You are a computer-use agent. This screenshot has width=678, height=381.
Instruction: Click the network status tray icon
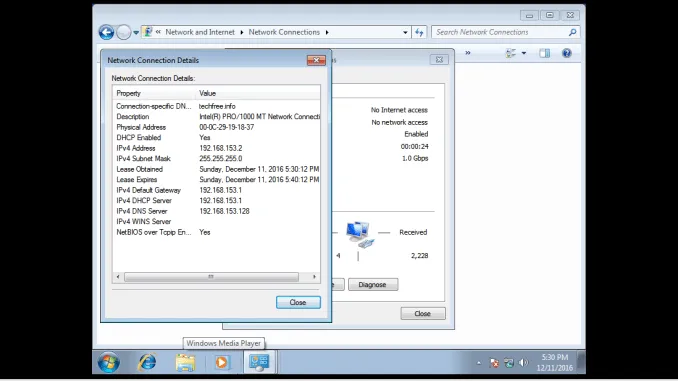pyautogui.click(x=508, y=363)
